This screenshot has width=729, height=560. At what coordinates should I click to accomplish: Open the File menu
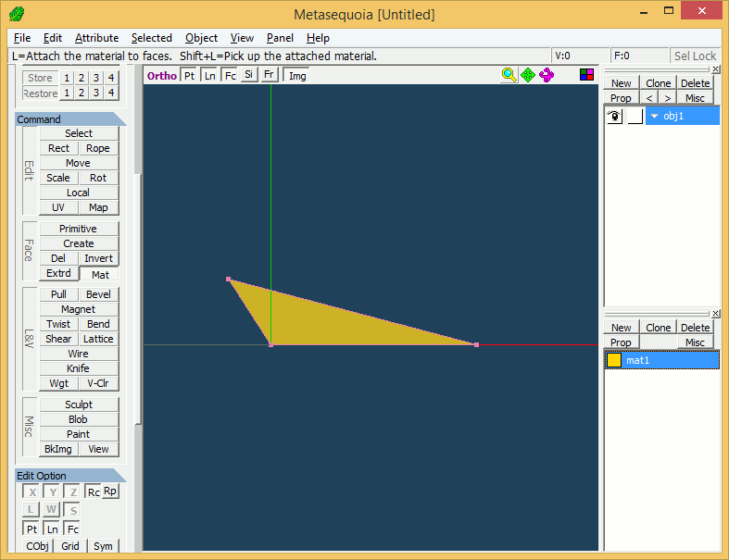point(22,38)
